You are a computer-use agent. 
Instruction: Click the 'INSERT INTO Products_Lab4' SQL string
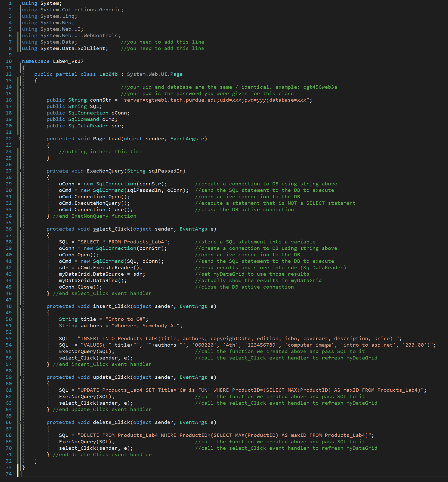point(238,339)
